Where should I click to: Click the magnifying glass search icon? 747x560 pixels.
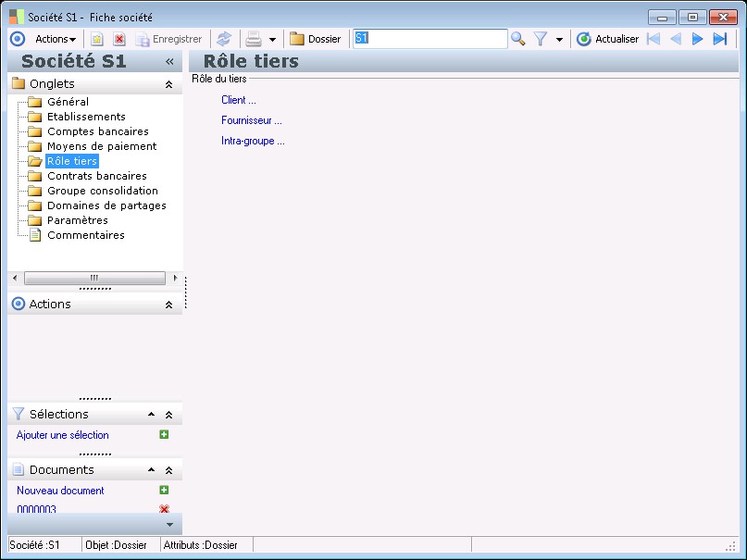(517, 39)
